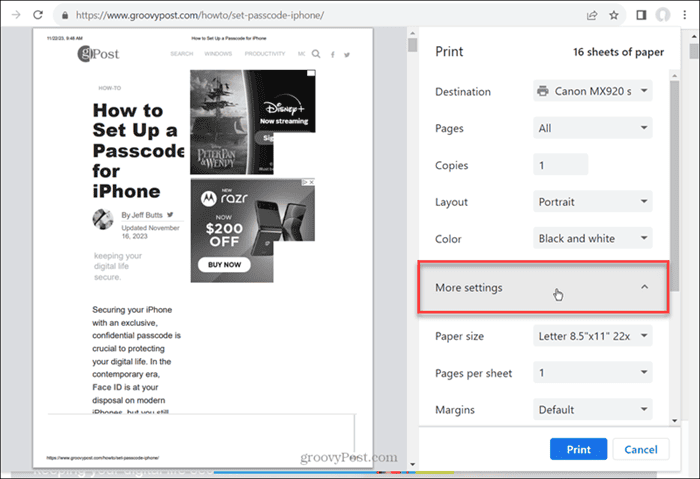The height and width of the screenshot is (479, 700).
Task: Open the Layout dropdown set to Portrait
Action: 593,202
